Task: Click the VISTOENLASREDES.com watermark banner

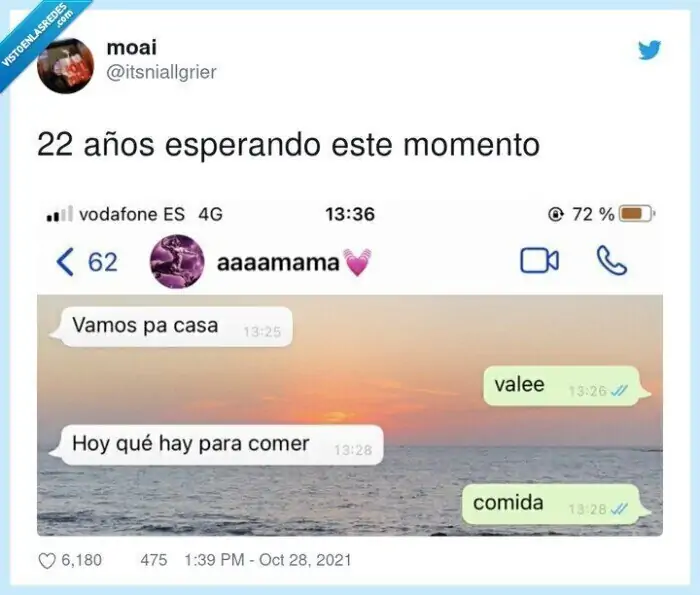Action: [x=38, y=38]
